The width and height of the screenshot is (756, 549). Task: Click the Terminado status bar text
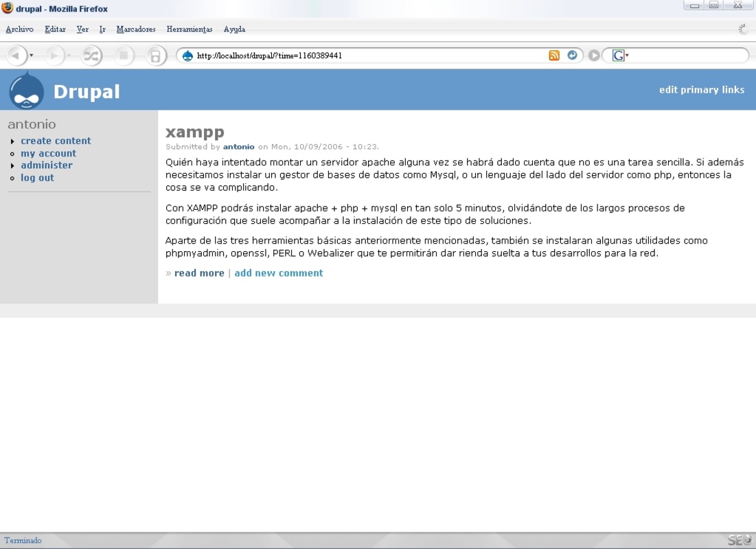(23, 540)
